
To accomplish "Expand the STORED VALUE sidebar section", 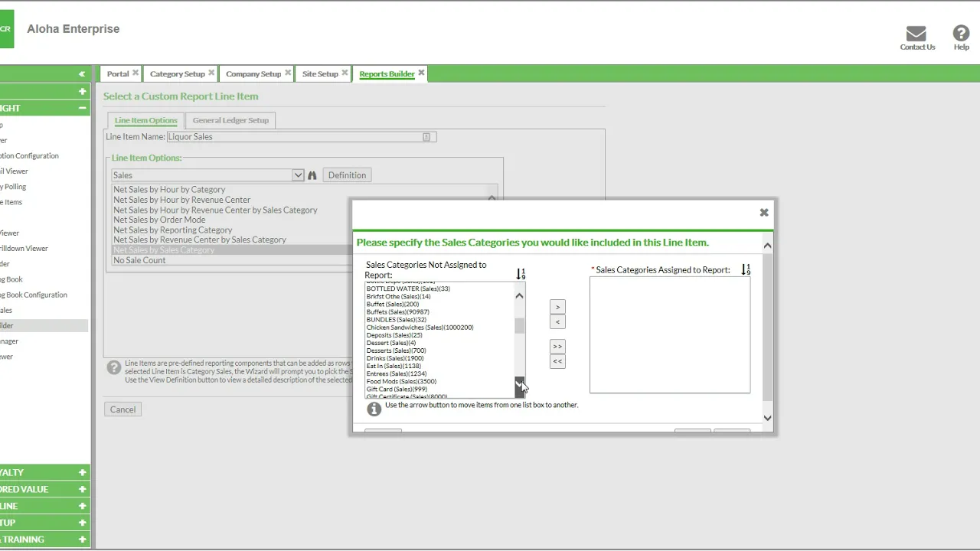I will pos(82,489).
